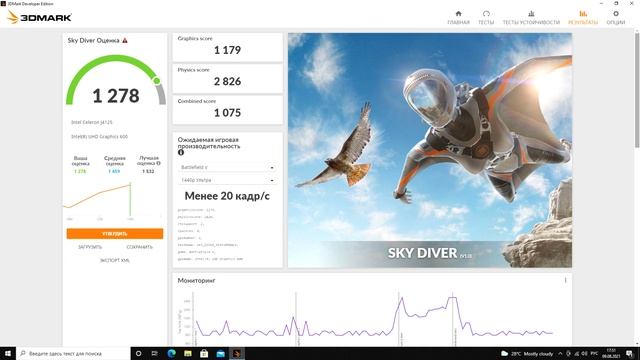This screenshot has height=360, width=640.
Task: Click the Загрузить button
Action: pos(90,247)
